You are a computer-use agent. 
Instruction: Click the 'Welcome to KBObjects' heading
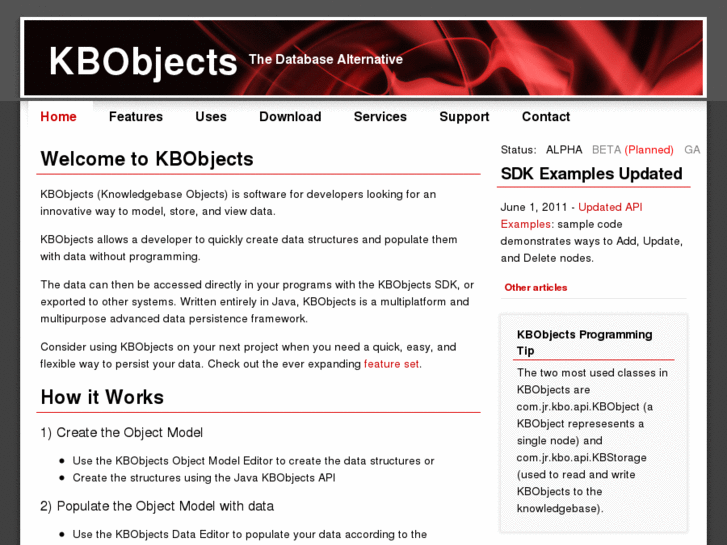(x=147, y=159)
